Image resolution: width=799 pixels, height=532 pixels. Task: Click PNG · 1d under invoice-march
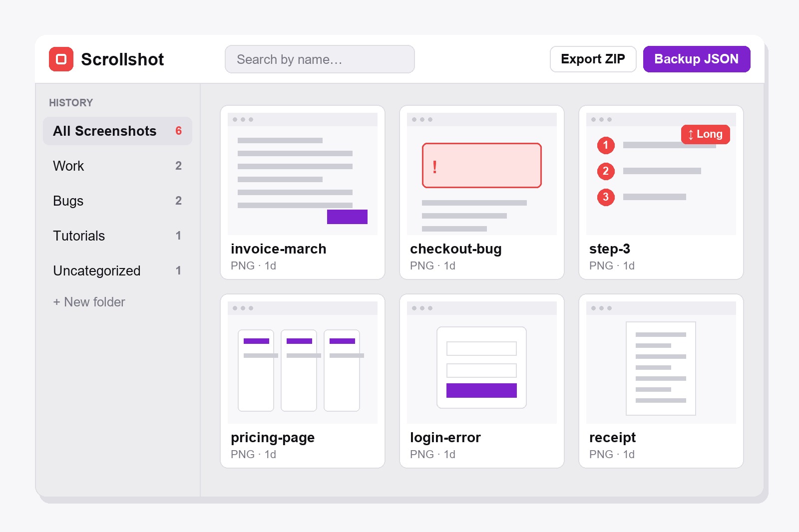pyautogui.click(x=253, y=266)
